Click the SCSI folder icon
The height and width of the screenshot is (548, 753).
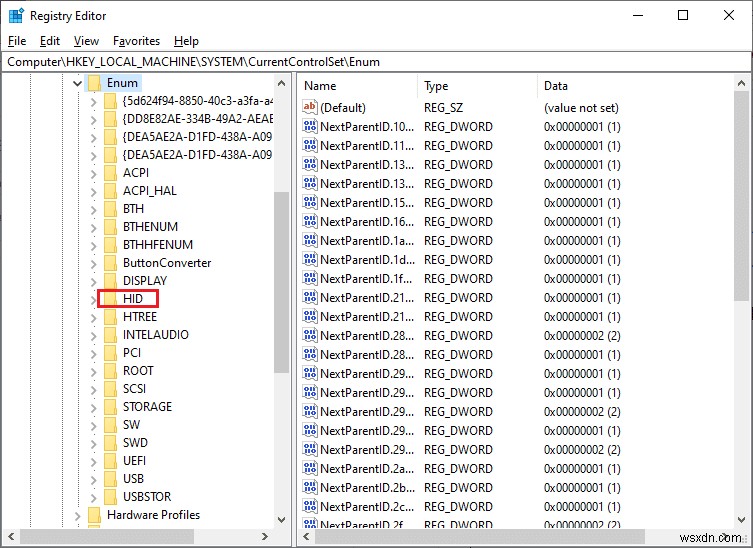(110, 389)
